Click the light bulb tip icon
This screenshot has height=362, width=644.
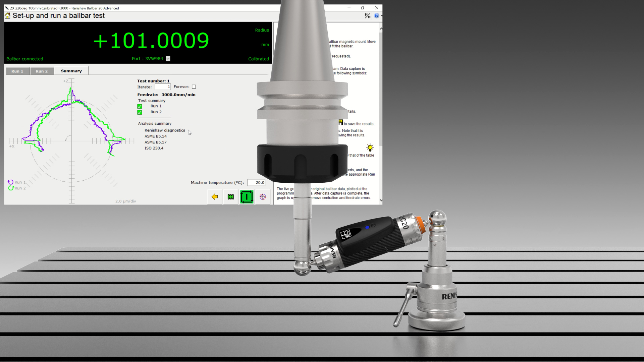[x=370, y=147]
